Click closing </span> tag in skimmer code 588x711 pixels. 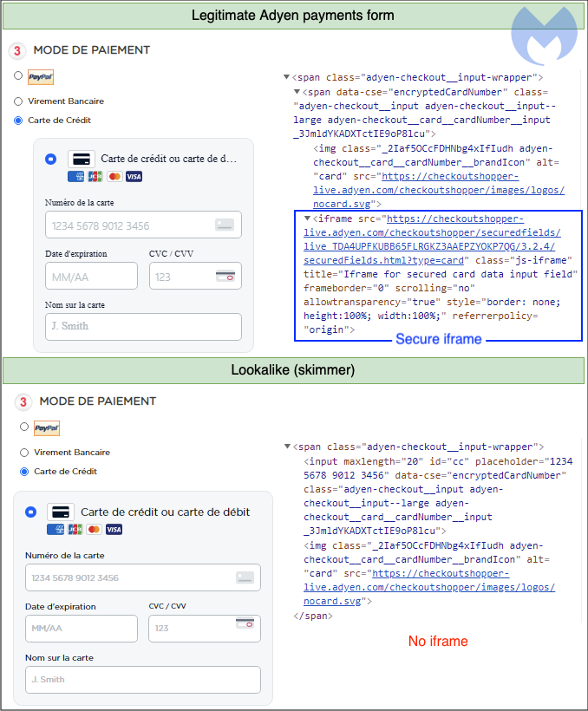[x=313, y=616]
